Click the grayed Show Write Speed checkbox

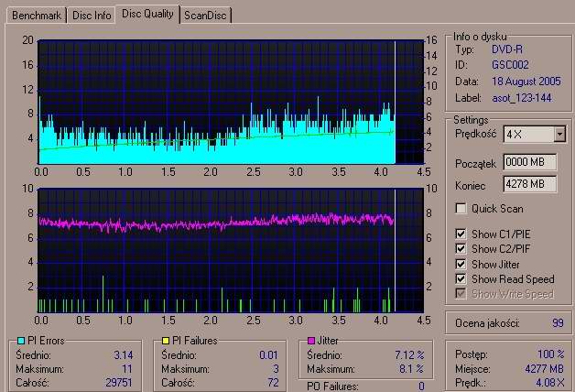[461, 294]
